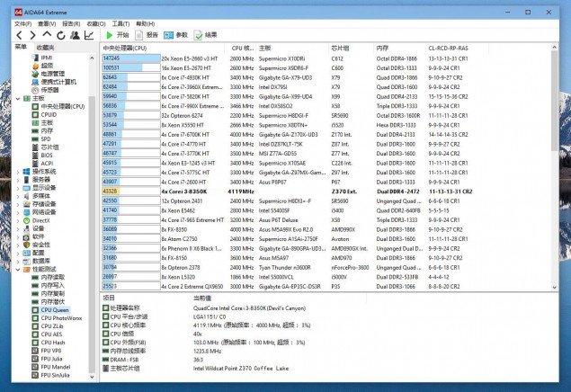The width and height of the screenshot is (571, 392).
Task: Switch to the 收藏夹 tab
Action: (46, 48)
